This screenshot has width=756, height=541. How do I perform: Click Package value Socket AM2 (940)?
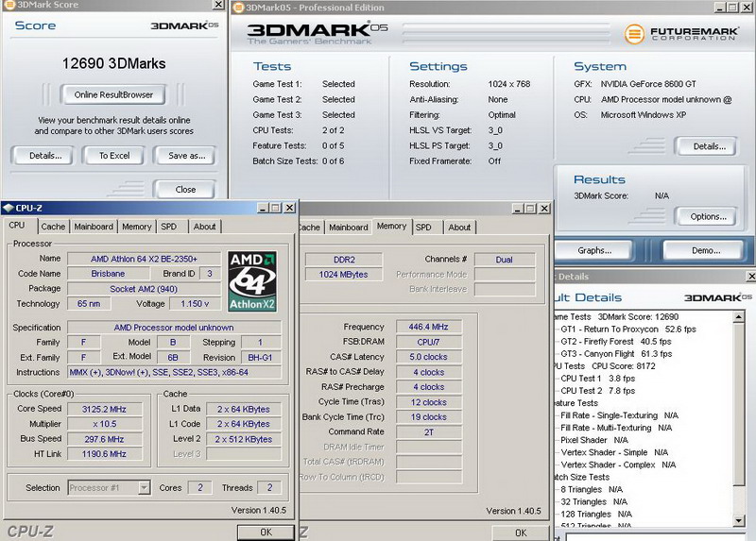[144, 289]
